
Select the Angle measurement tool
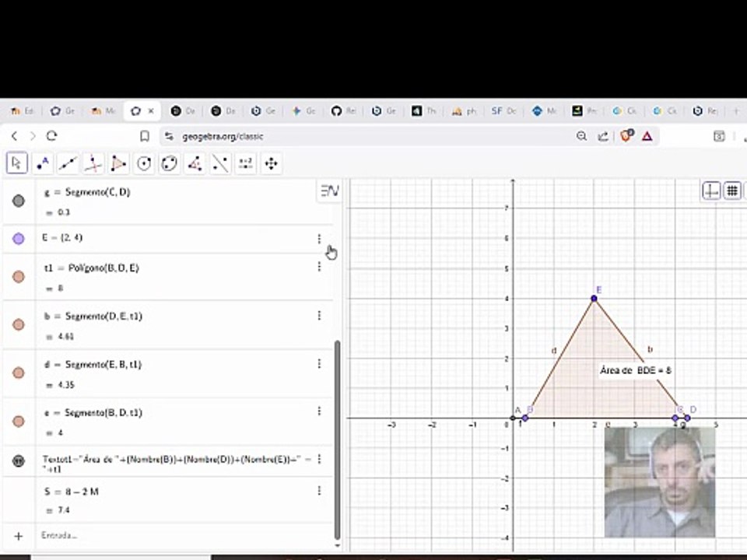195,163
